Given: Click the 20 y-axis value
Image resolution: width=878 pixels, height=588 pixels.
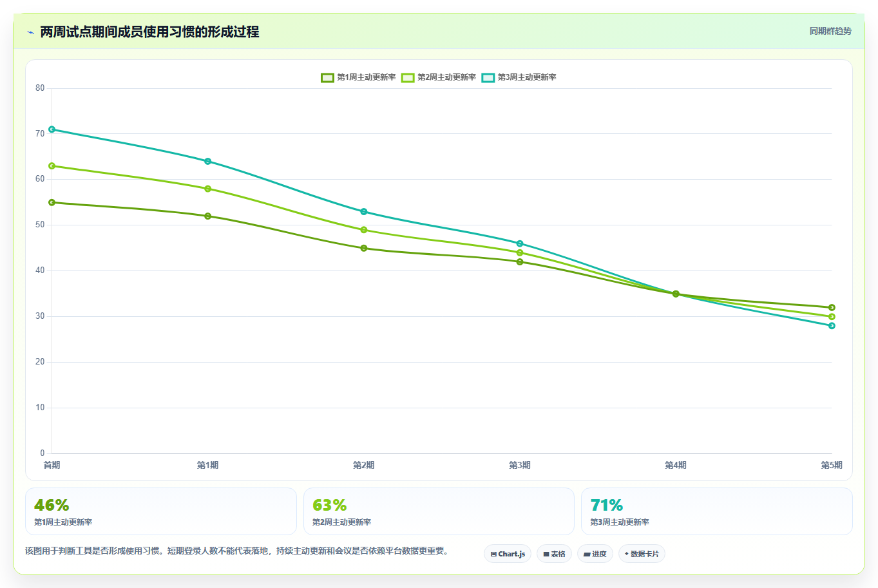Looking at the screenshot, I should [40, 362].
